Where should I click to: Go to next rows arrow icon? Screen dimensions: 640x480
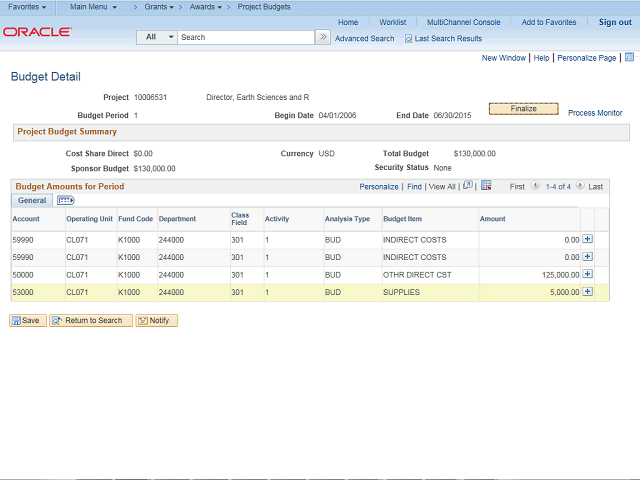[578, 186]
